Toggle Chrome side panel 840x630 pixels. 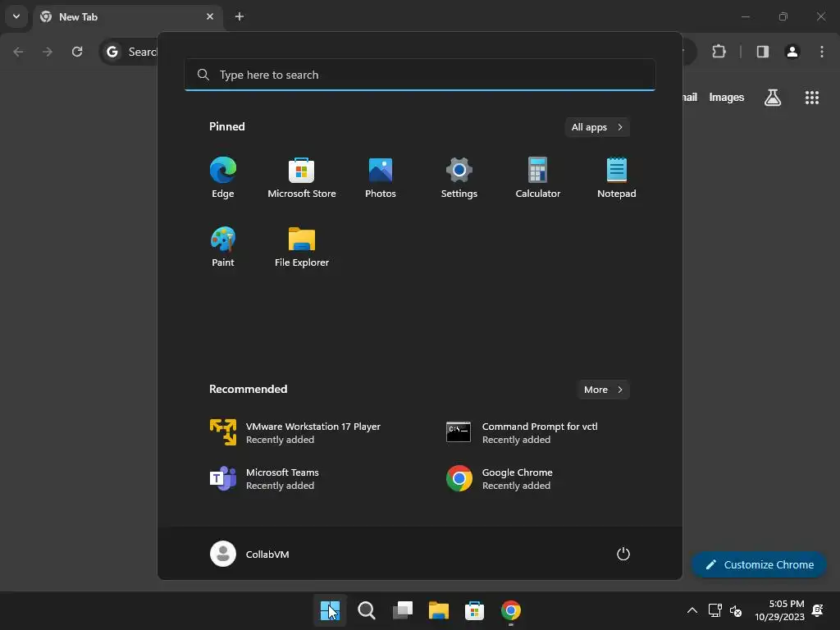[x=762, y=52]
